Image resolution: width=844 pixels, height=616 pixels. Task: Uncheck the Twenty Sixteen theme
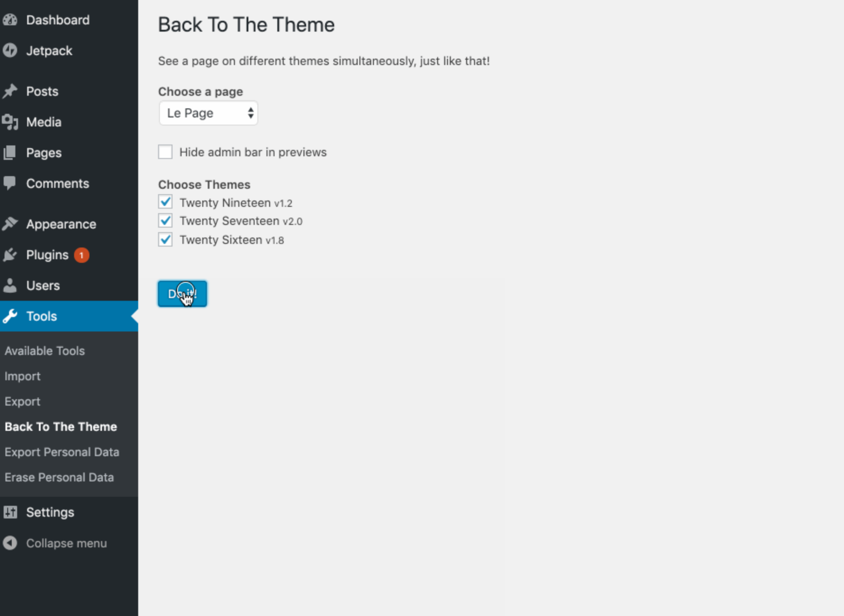click(165, 239)
